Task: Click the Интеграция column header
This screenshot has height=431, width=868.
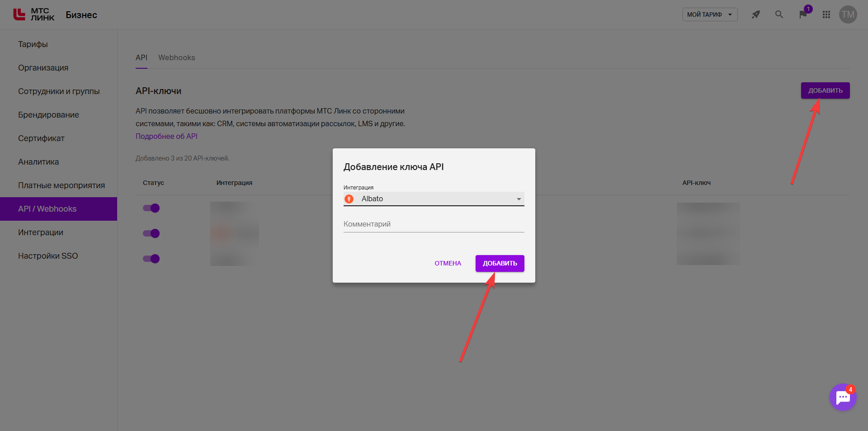Action: 234,183
